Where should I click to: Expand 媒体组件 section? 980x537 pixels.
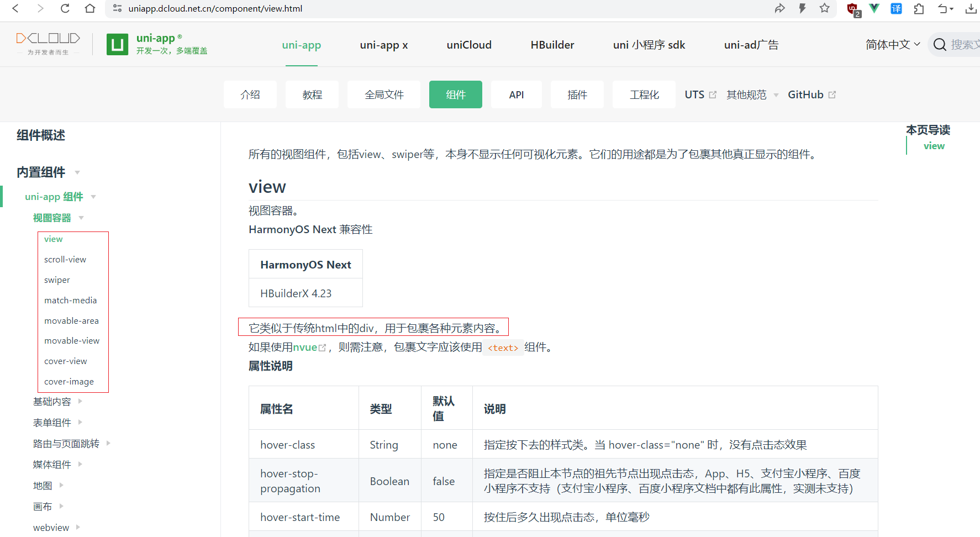[58, 465]
